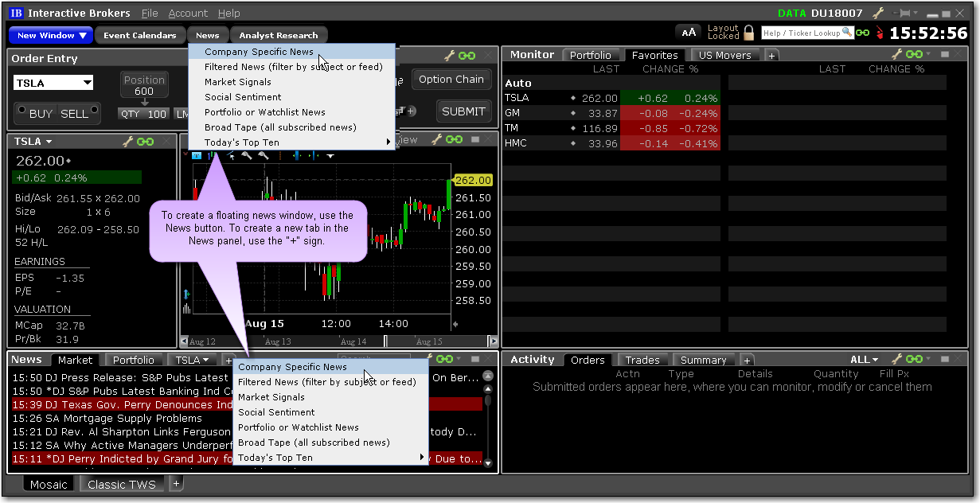The height and width of the screenshot is (503, 980).
Task: Select the SELL radio option
Action: coord(94,111)
